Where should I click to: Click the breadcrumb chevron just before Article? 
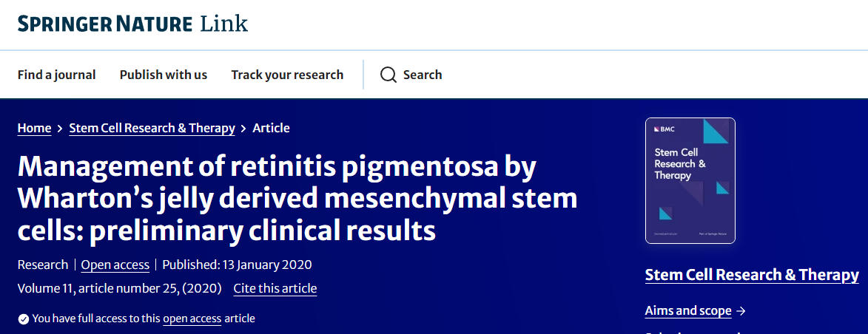pos(243,129)
